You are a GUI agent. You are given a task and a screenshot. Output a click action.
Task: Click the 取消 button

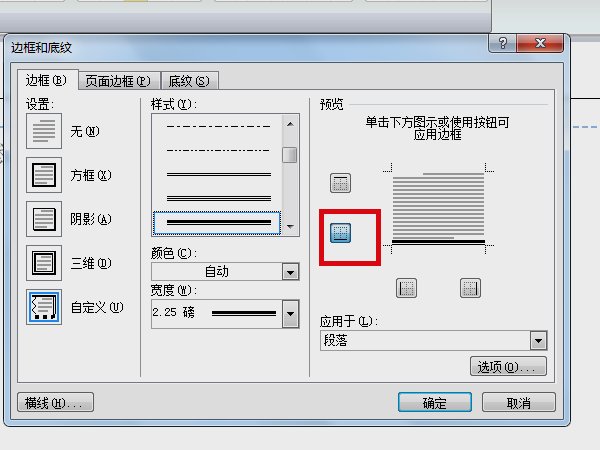click(x=518, y=403)
